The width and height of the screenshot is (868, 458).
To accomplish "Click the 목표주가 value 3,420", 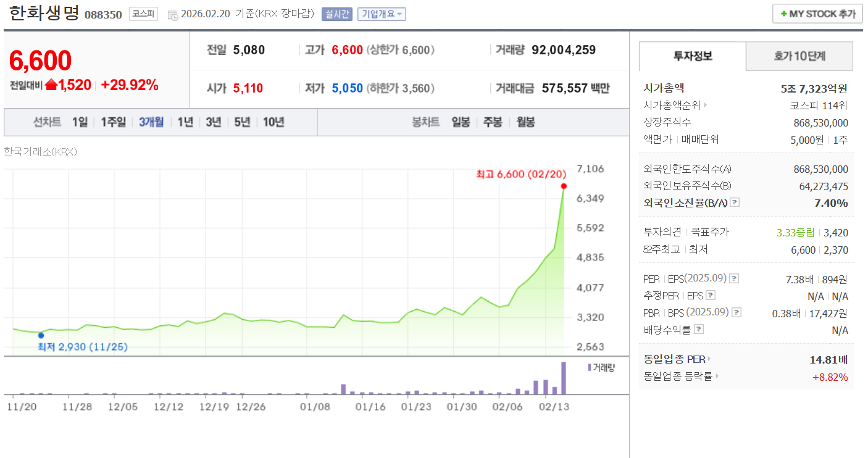I will pos(836,233).
